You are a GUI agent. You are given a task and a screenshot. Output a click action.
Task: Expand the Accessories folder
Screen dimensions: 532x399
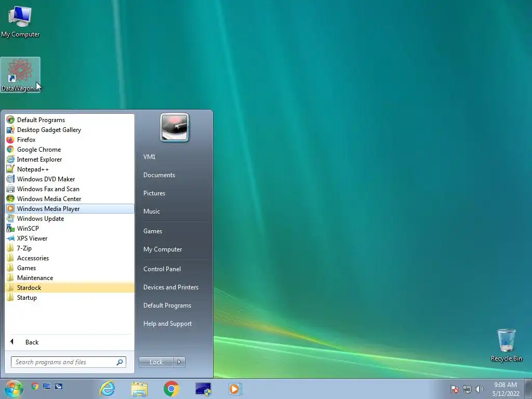(x=70, y=258)
